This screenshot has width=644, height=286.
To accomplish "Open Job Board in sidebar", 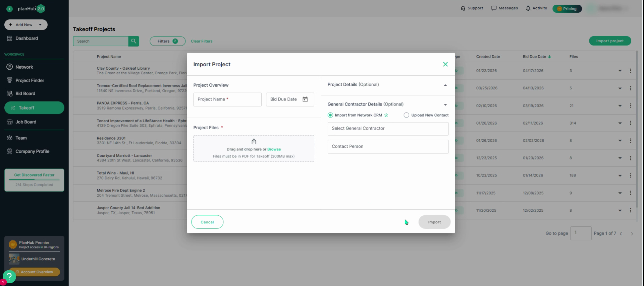I will (25, 122).
